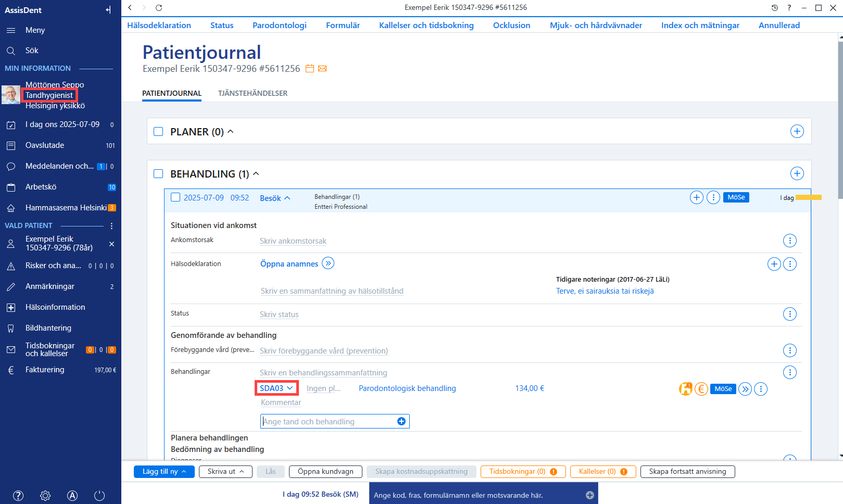Viewport: 843px width, 504px height.
Task: Click the envelope icon beside patient name
Action: coord(322,69)
